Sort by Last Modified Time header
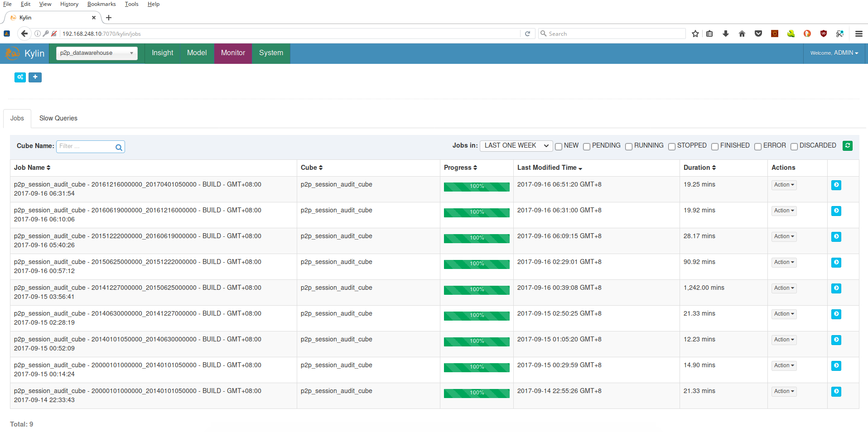868x432 pixels. coord(550,168)
